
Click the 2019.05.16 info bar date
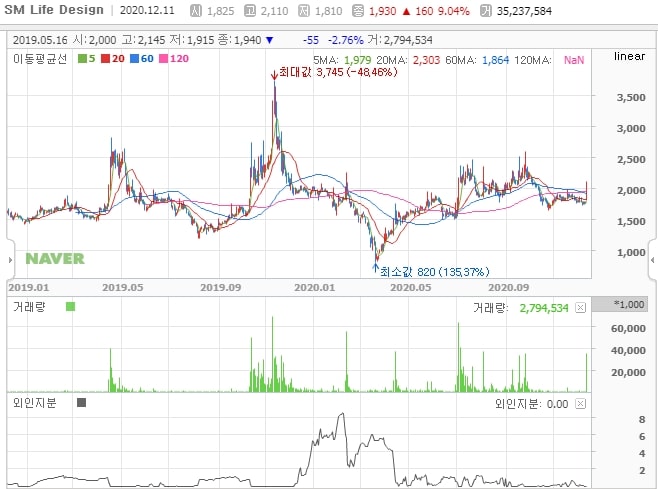tap(40, 40)
